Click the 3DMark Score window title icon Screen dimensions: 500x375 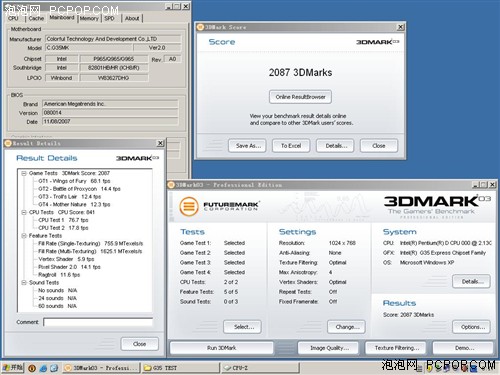pos(200,27)
